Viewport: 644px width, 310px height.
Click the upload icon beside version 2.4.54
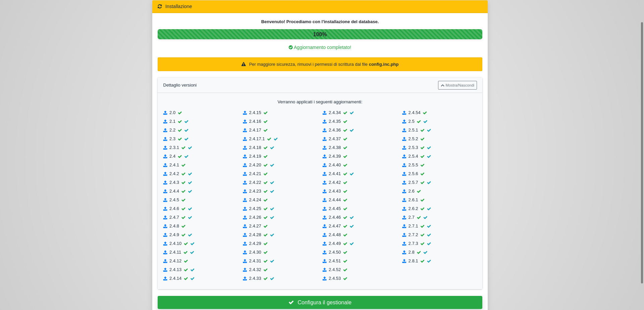(404, 113)
